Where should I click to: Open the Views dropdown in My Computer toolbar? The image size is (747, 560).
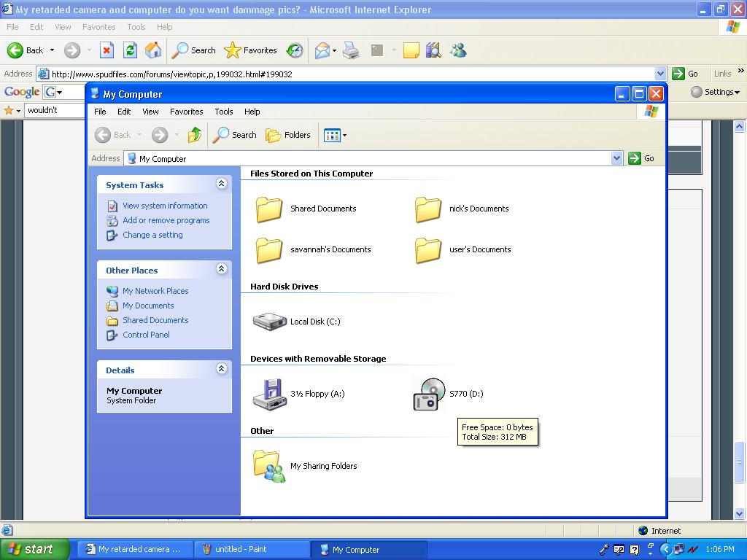tap(335, 135)
